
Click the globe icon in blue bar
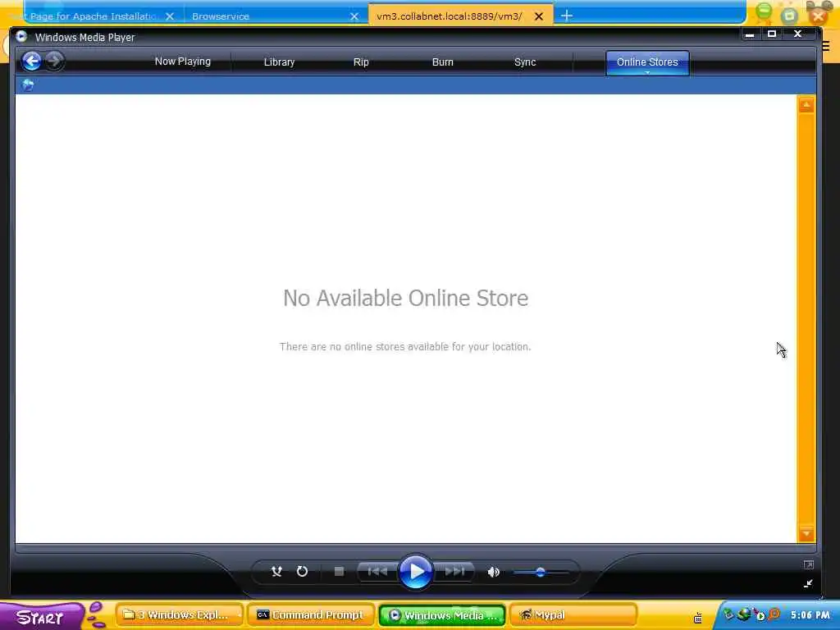pyautogui.click(x=28, y=84)
